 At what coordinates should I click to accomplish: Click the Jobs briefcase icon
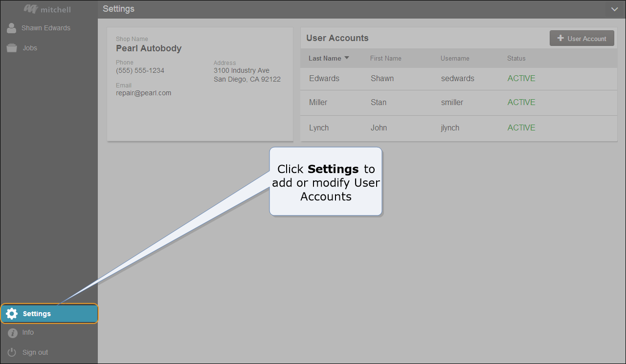click(11, 48)
